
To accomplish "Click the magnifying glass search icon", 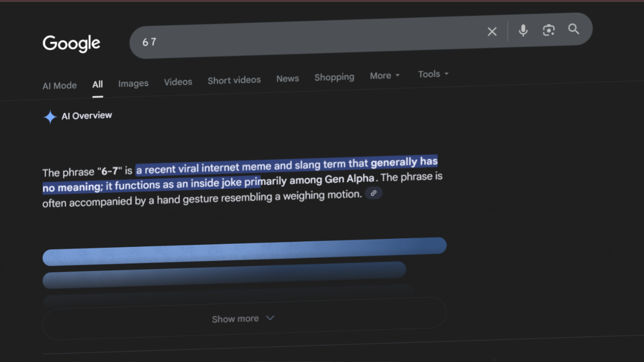I will pyautogui.click(x=574, y=29).
